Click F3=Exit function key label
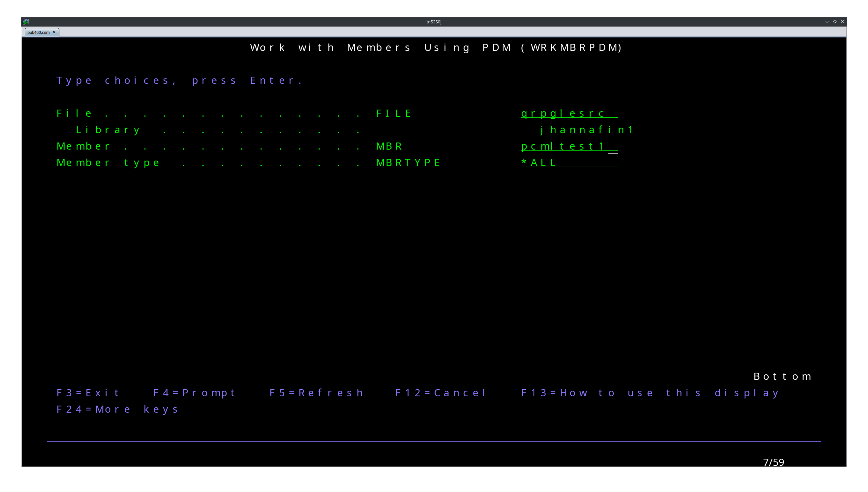 click(88, 393)
